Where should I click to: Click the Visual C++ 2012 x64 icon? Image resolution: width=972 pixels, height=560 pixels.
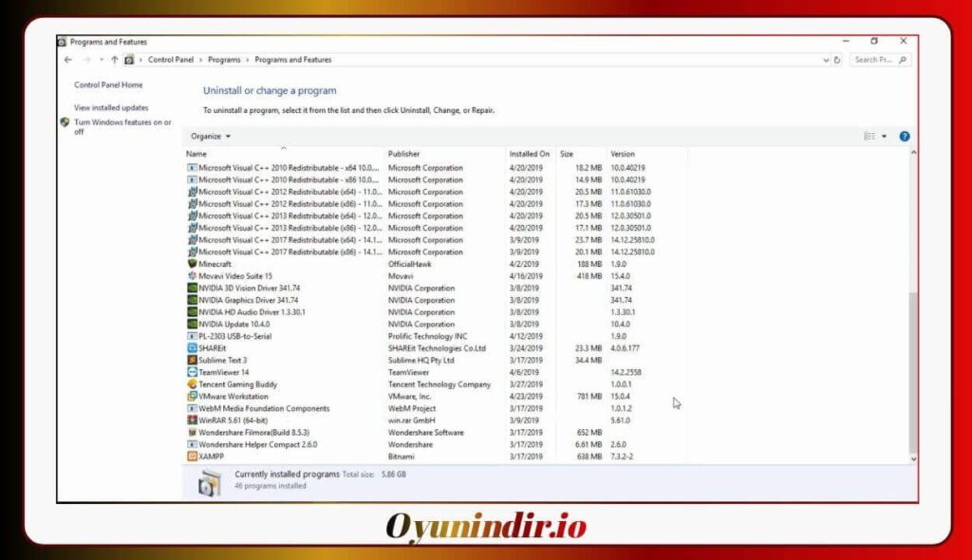(192, 192)
